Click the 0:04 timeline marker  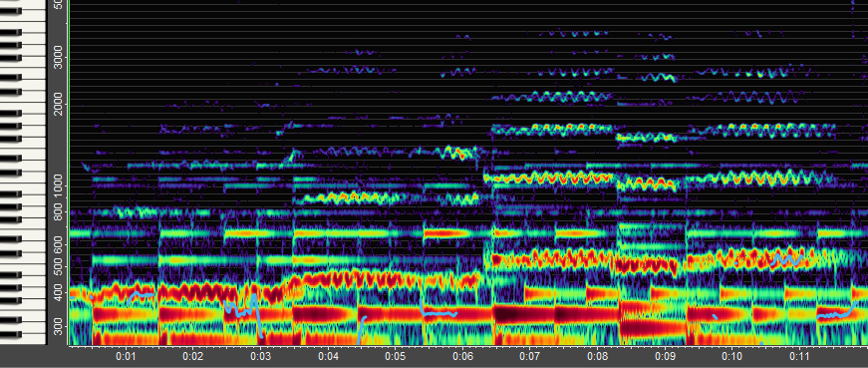(x=328, y=356)
